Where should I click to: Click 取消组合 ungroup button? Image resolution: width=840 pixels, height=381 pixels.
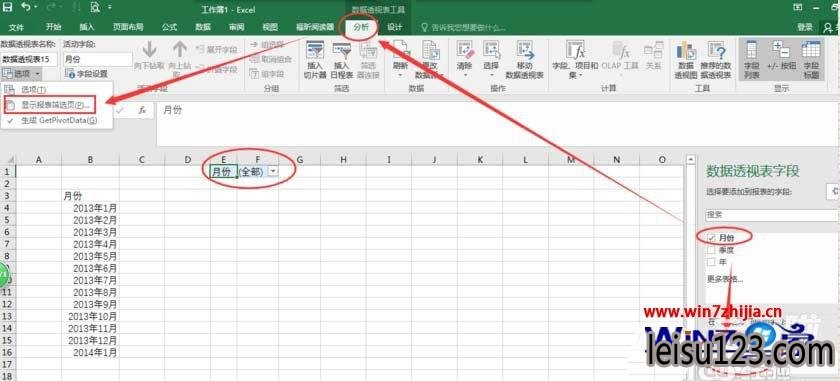click(272, 59)
